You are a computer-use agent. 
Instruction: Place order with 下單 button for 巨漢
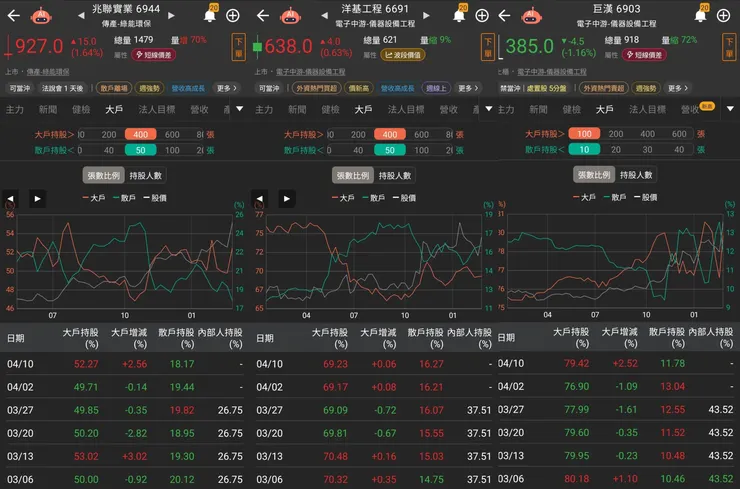729,47
